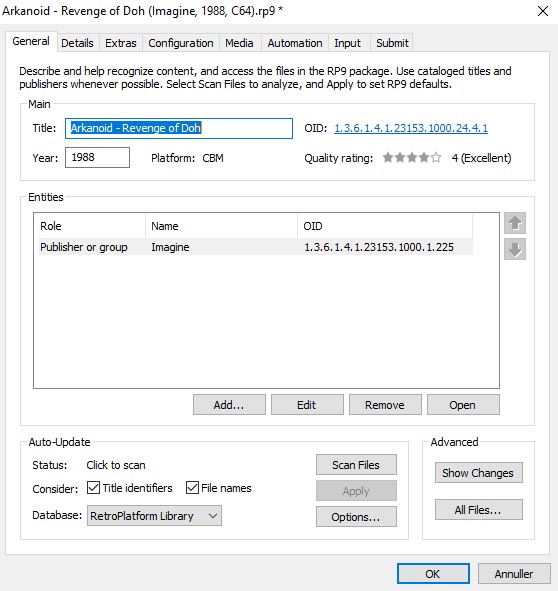Viewport: 558px width, 591px height.
Task: Confirm the dialog with OK
Action: click(433, 574)
